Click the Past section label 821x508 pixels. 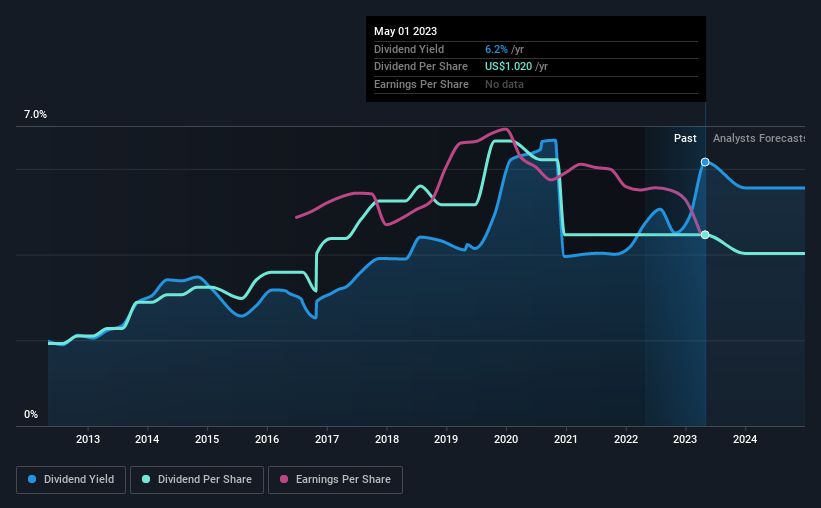tap(685, 138)
